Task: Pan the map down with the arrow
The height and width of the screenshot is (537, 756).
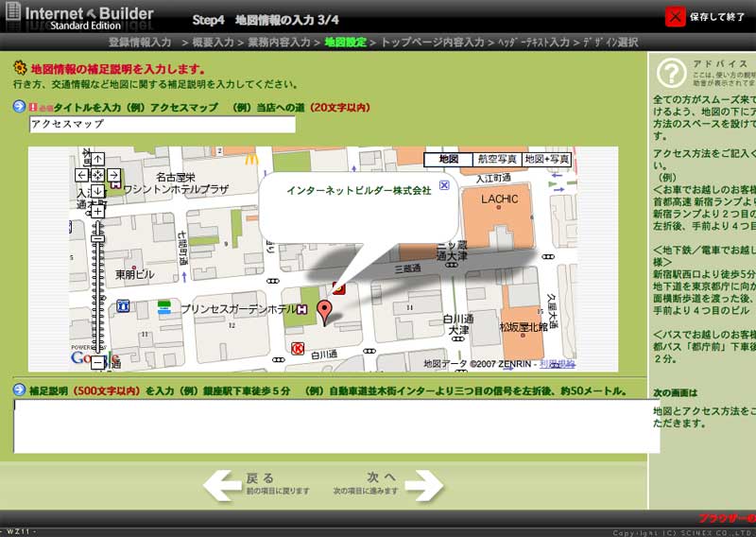Action: click(97, 191)
